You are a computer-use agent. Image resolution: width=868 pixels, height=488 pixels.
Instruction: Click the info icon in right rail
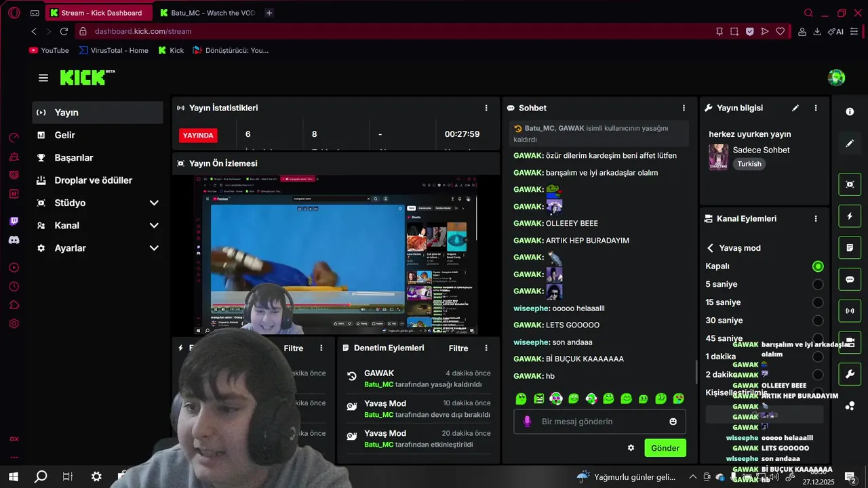(x=850, y=112)
